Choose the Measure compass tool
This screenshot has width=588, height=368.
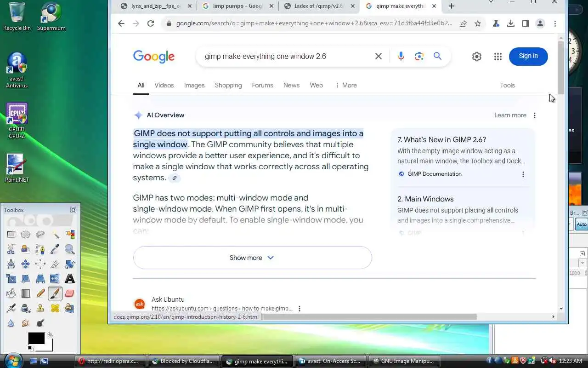tap(11, 264)
